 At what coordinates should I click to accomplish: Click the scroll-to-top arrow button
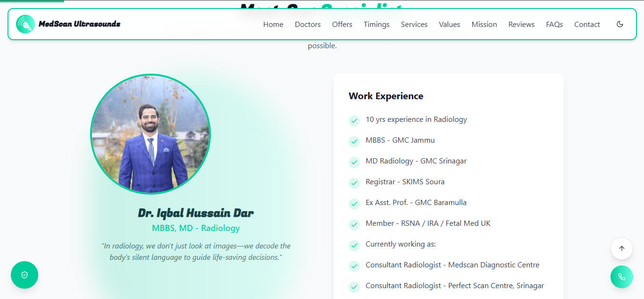[621, 248]
